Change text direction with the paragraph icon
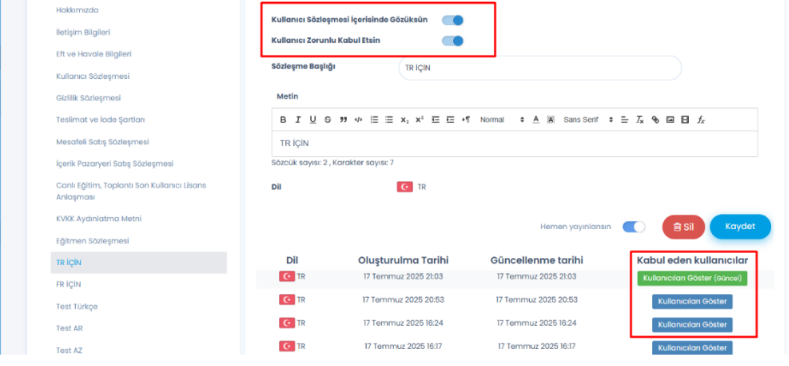 (x=466, y=120)
